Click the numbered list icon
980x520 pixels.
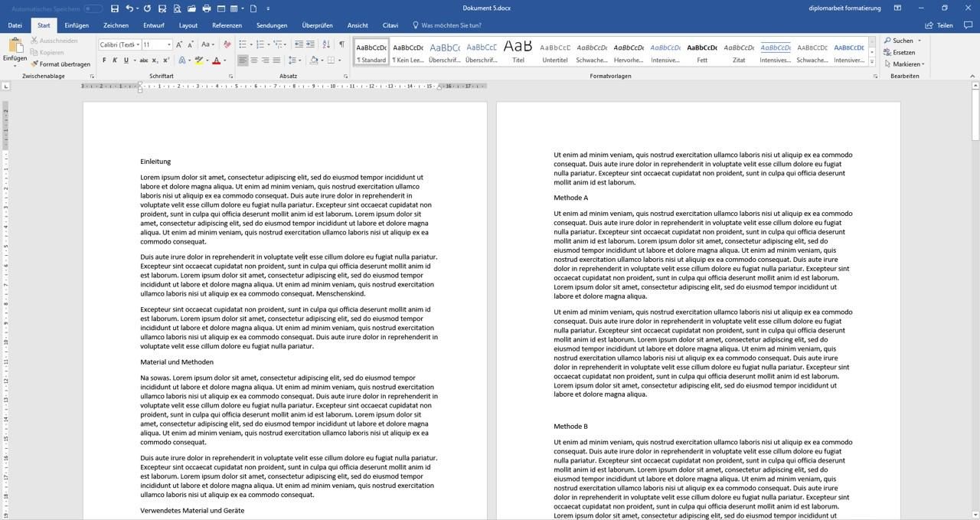coord(260,44)
